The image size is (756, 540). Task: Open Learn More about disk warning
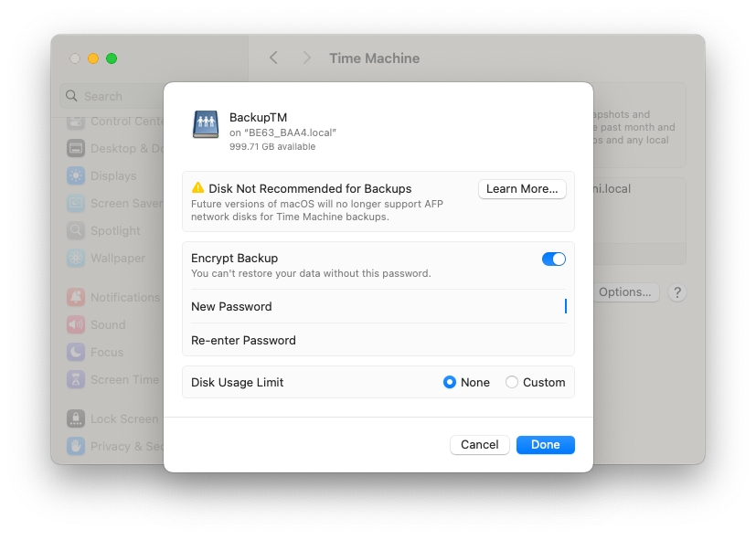[x=522, y=189]
